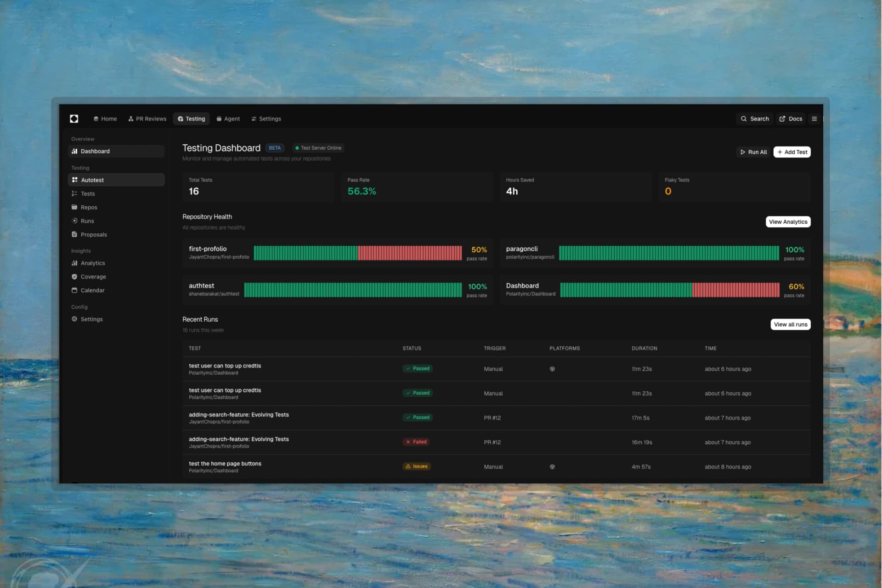The width and height of the screenshot is (882, 588).
Task: Open View Analytics for Repository Health
Action: (x=788, y=221)
